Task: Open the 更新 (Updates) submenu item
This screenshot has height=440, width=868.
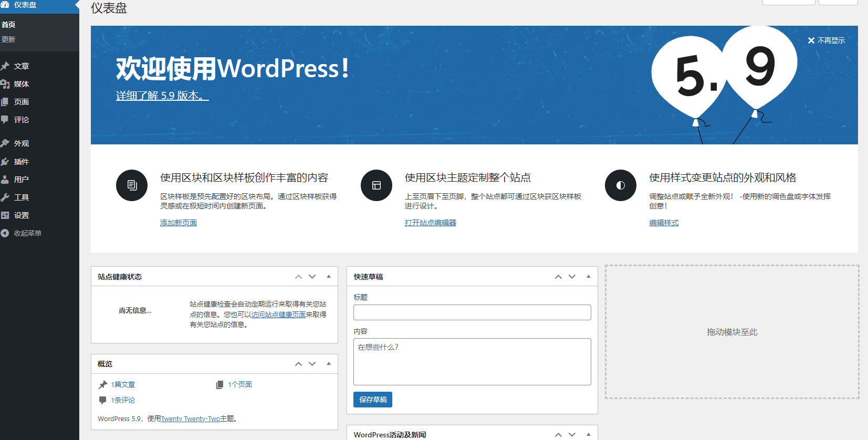Action: coord(8,39)
